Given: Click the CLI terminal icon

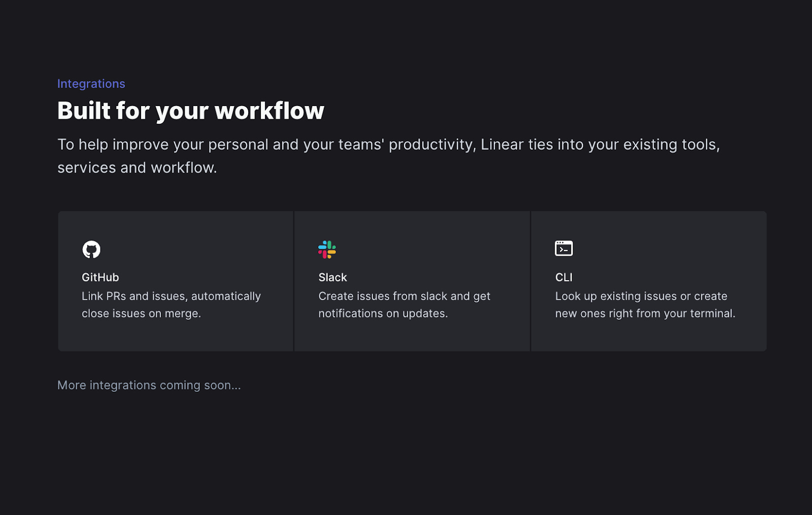Looking at the screenshot, I should pyautogui.click(x=564, y=249).
